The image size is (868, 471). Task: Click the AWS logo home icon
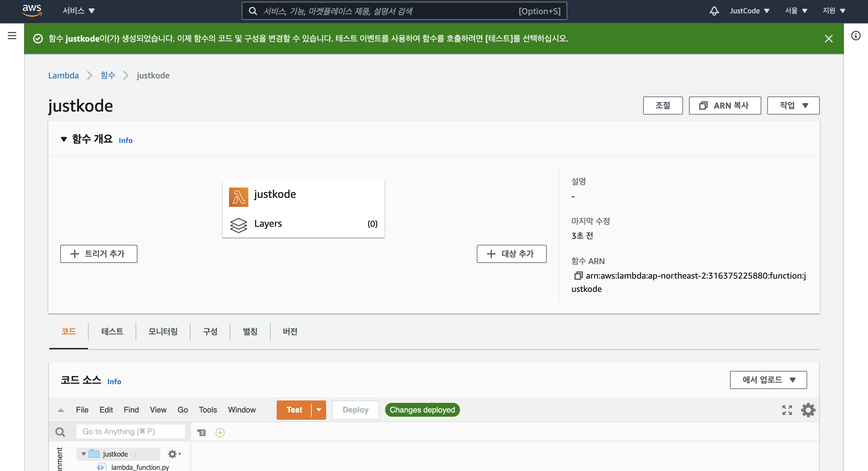(x=32, y=11)
